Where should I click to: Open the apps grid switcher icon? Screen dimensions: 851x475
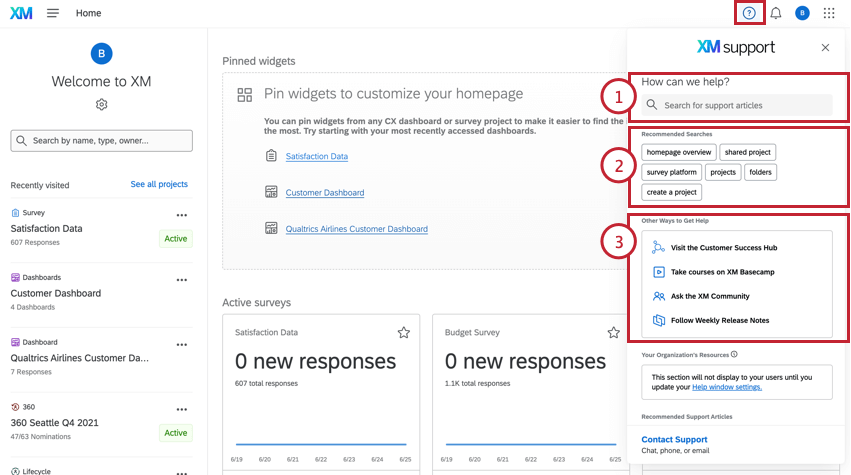pyautogui.click(x=829, y=13)
